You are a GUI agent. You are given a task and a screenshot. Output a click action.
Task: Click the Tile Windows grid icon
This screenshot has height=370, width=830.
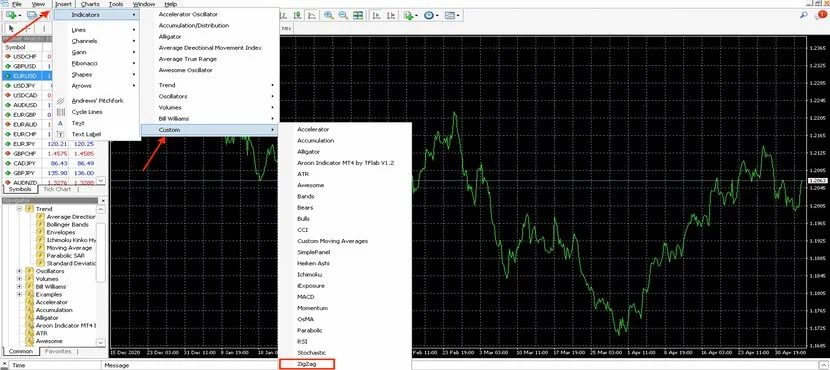tap(358, 15)
